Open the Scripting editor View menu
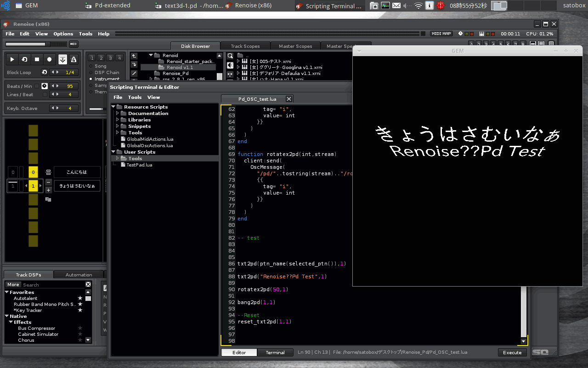 pos(153,97)
